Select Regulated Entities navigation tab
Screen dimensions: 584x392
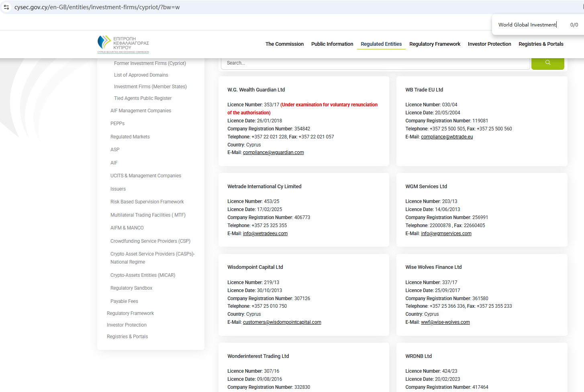pos(381,44)
